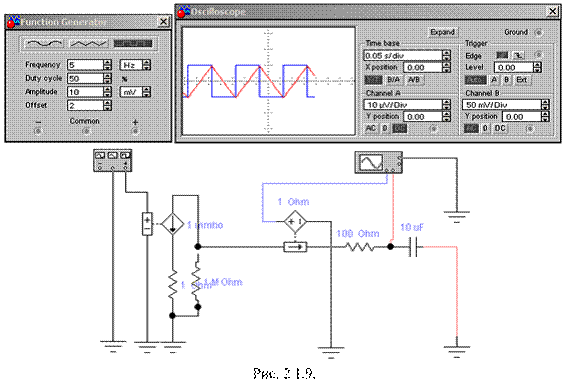Adjust the X position stepper
Screen dimensions: 566x387
[x=447, y=68]
